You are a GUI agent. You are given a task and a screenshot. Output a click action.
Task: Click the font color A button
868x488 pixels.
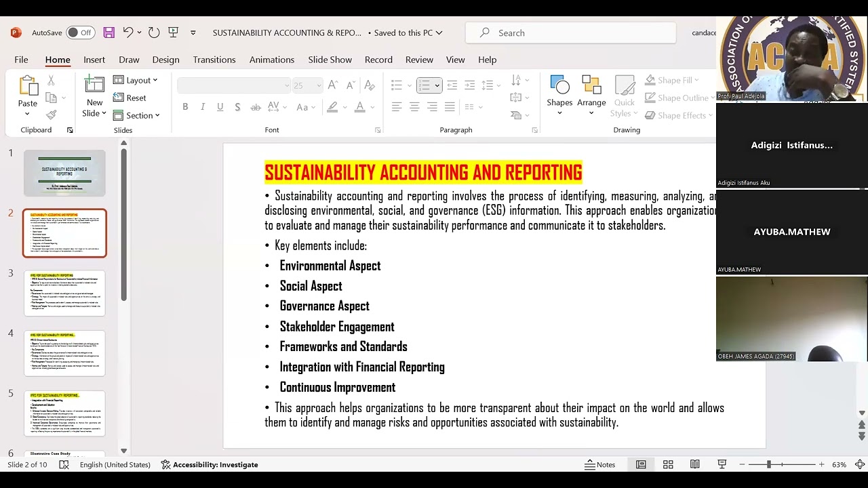pos(360,107)
